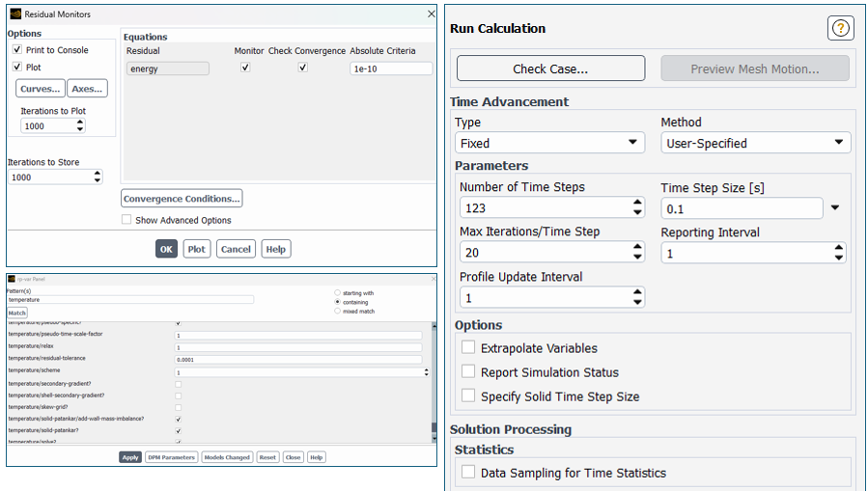Click Models Changed button
Screen dimensions: 868x491
(x=227, y=457)
